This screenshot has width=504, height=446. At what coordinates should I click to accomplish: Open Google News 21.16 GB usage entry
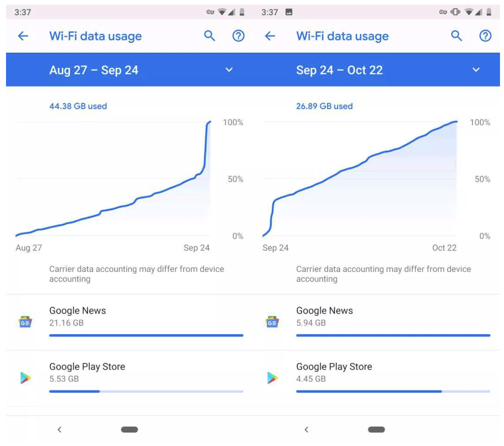tap(130, 322)
